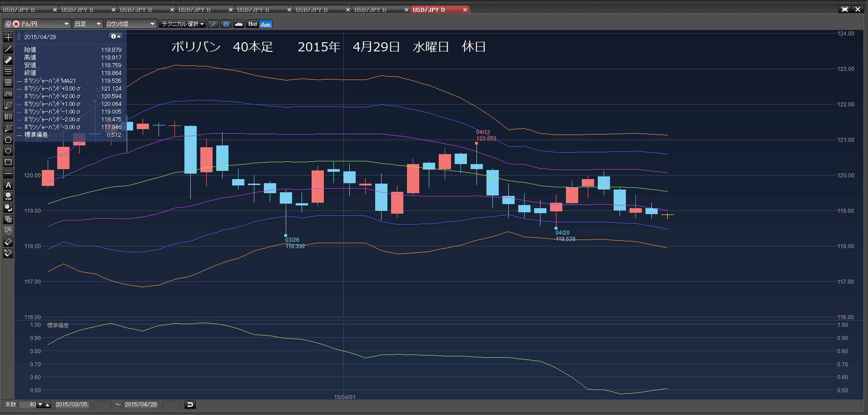Click the ボリンジャーバンド-2.00σ legend row
868x415 pixels.
pos(69,120)
